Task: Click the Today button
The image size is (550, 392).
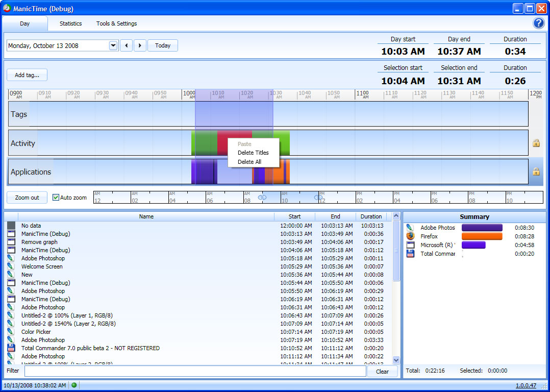Action: 163,45
